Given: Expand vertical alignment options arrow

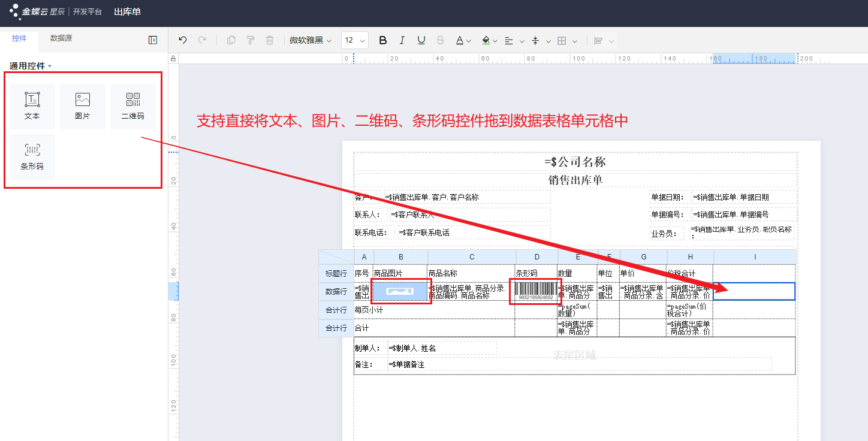Looking at the screenshot, I should tap(548, 41).
